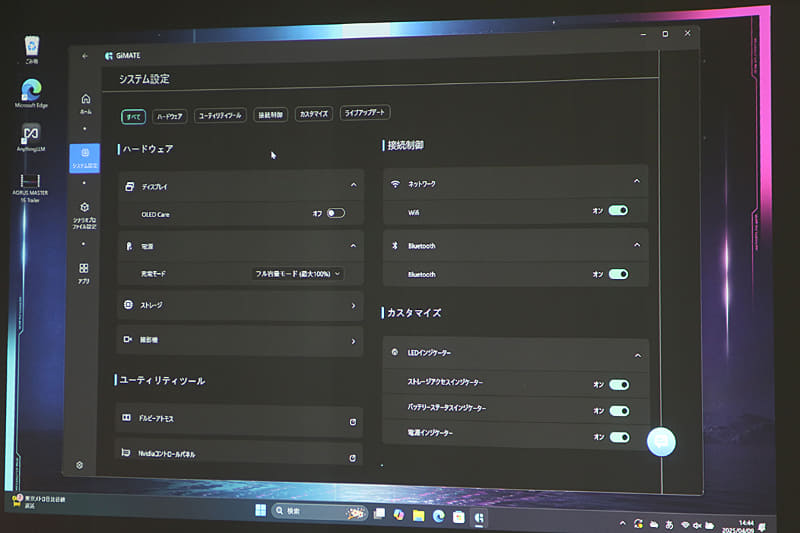
Task: Open AORUS MASTER 16 Trailer desktop file
Action: tap(30, 188)
